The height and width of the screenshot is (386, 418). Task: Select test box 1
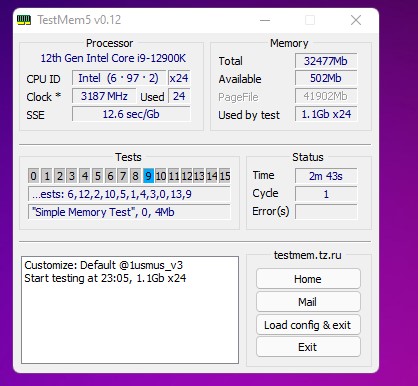47,176
